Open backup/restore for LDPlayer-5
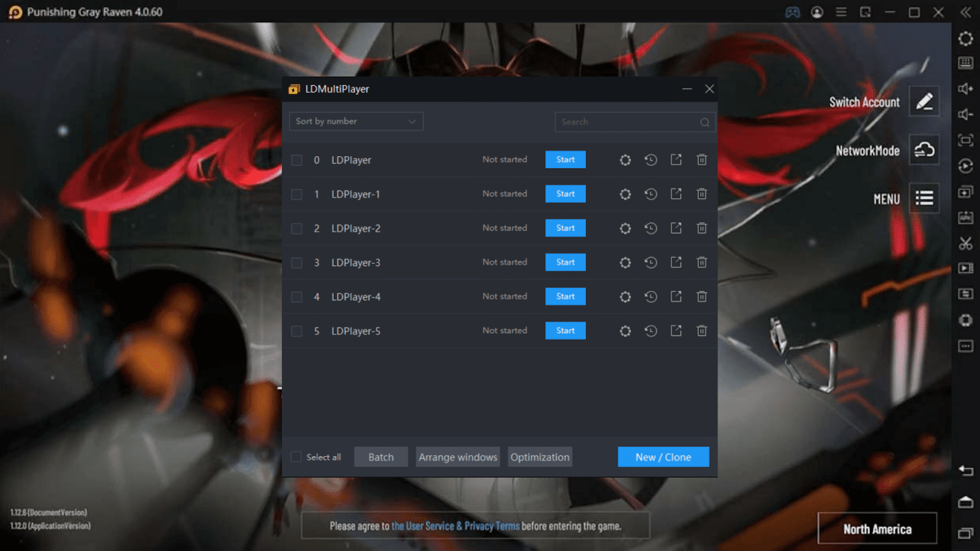Viewport: 980px width, 551px height. pyautogui.click(x=650, y=331)
